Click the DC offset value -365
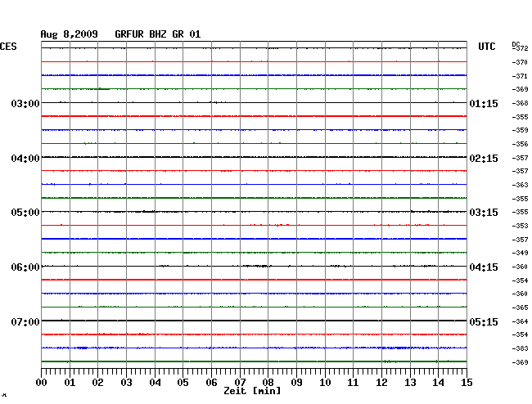Image resolution: width=532 pixels, height=404 pixels. pyautogui.click(x=520, y=307)
